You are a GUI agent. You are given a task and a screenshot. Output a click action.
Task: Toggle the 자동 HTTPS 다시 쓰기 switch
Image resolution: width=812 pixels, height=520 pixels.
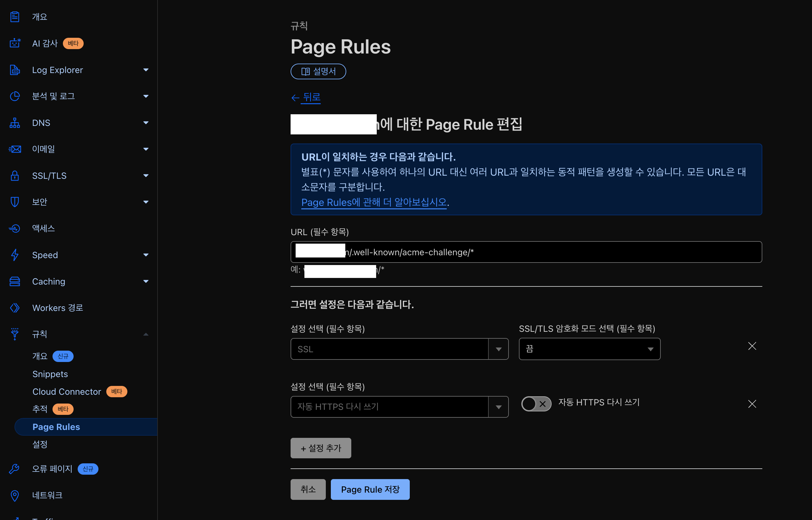click(x=536, y=404)
